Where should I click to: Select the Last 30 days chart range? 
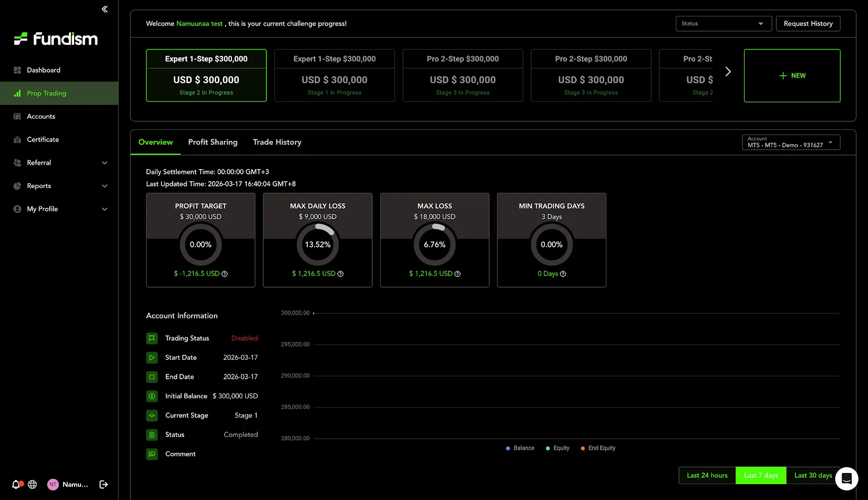point(812,475)
